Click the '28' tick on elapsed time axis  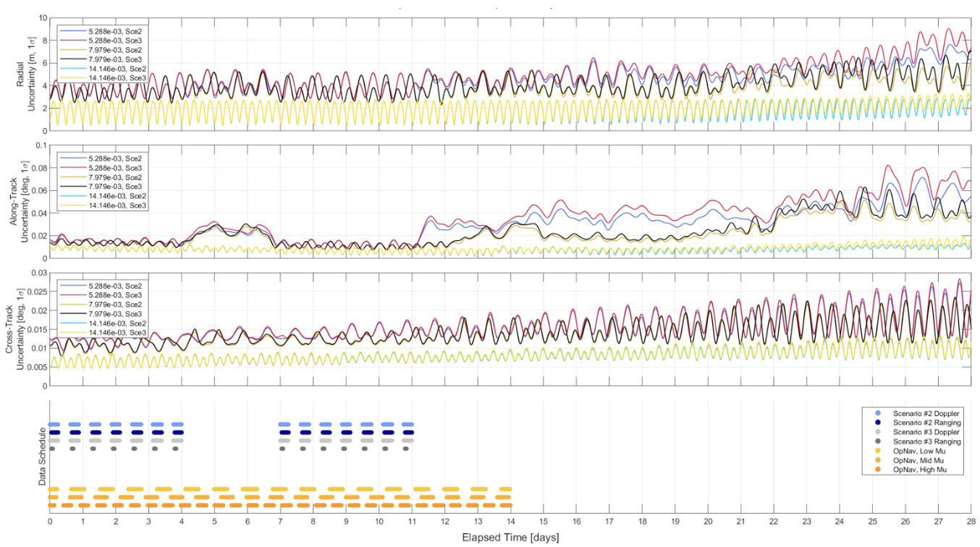971,522
